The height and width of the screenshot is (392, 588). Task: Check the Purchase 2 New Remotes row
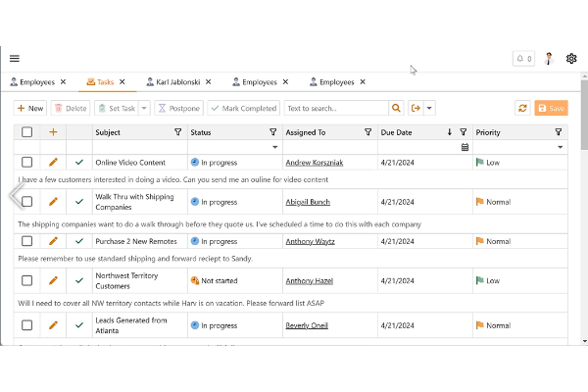click(26, 240)
